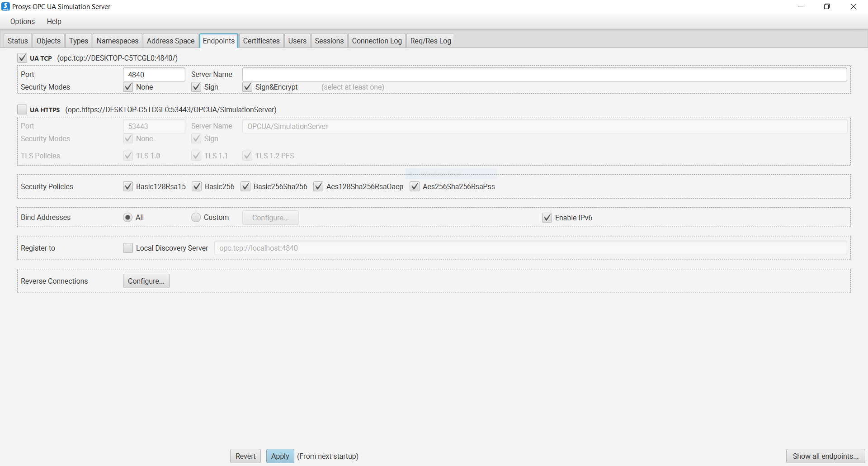Switch to the Certificates tab

click(261, 40)
